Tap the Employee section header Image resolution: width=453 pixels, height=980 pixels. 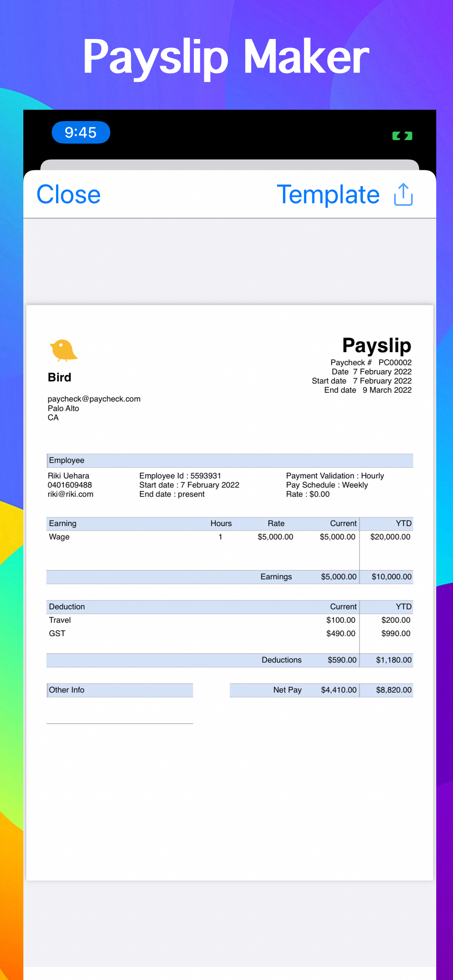pyautogui.click(x=229, y=460)
